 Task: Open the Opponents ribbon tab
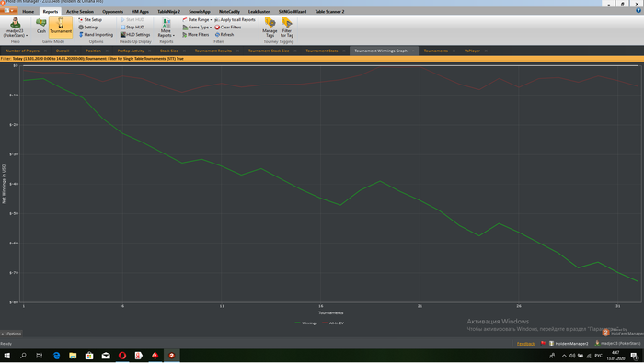click(x=112, y=11)
